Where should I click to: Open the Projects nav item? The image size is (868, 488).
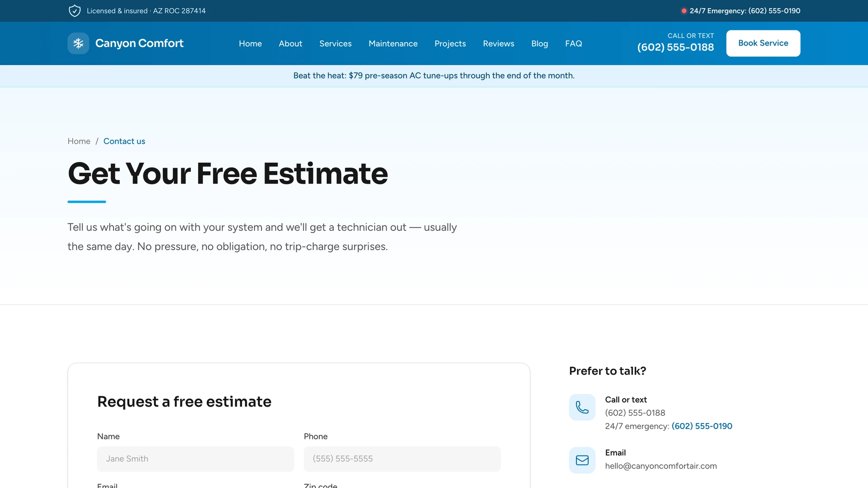click(x=450, y=43)
